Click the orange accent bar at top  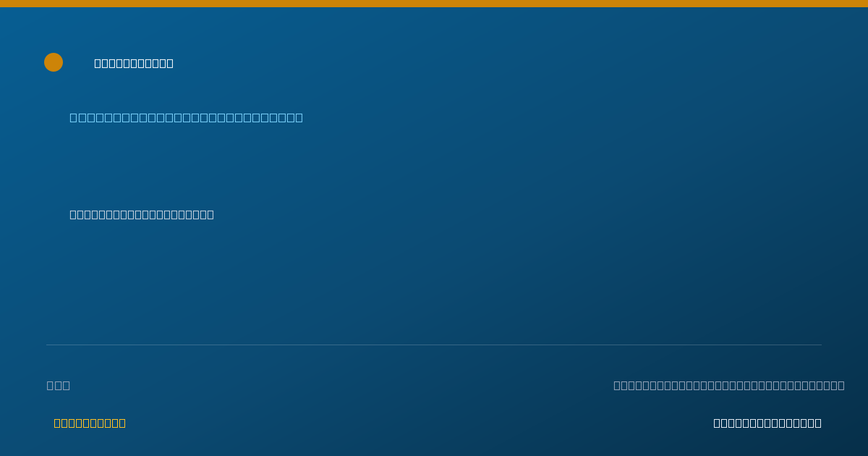[x=434, y=4]
